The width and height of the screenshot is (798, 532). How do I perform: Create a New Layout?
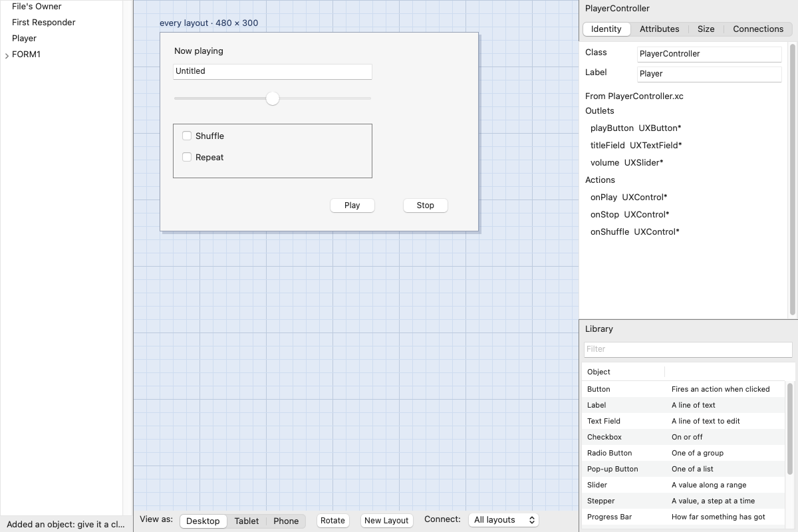(386, 521)
